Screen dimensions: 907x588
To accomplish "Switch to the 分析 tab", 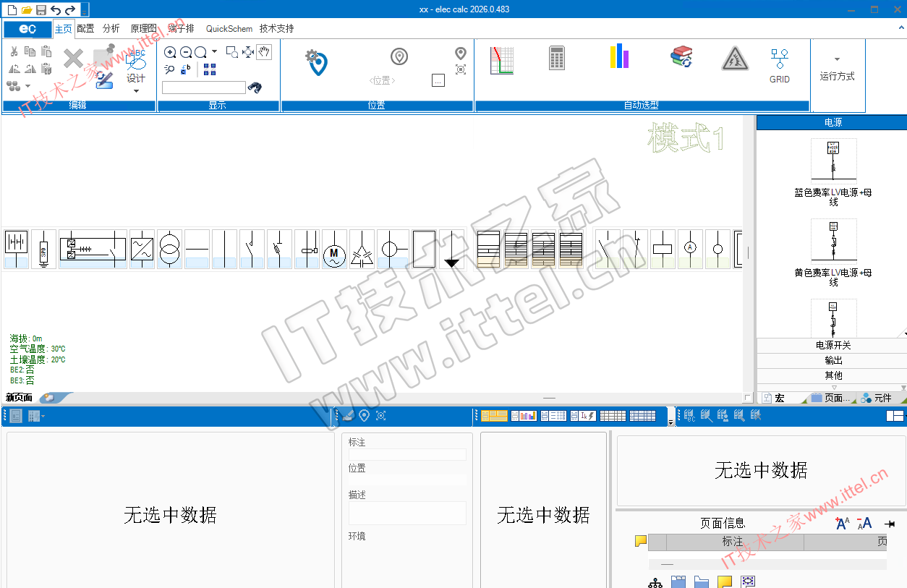I will click(x=111, y=29).
